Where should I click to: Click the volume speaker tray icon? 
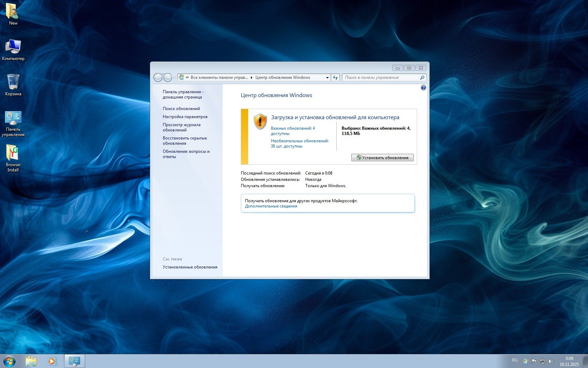coord(551,361)
